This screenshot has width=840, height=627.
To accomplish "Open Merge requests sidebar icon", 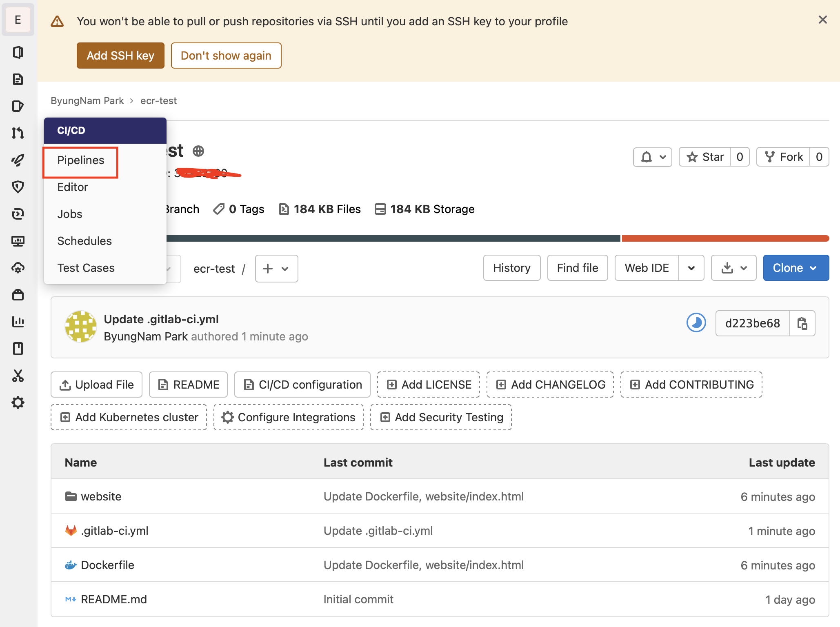I will pos(18,133).
